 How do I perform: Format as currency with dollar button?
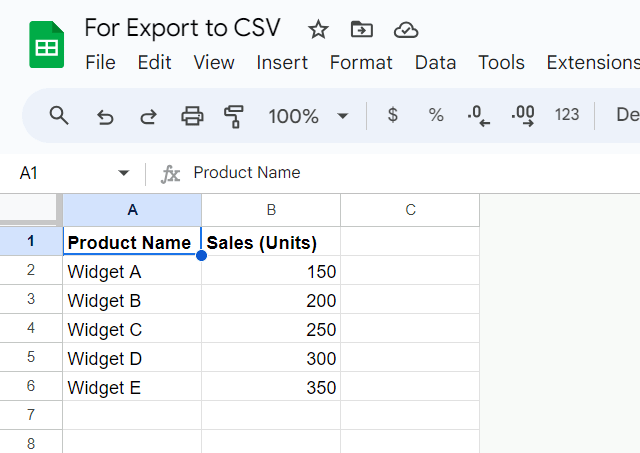pyautogui.click(x=392, y=116)
